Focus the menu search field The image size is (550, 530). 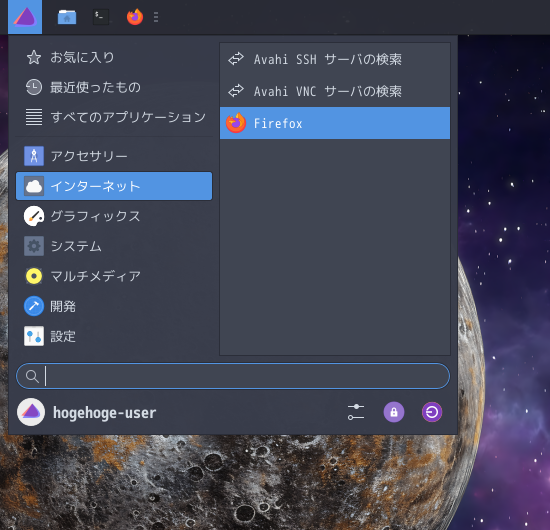click(x=233, y=376)
